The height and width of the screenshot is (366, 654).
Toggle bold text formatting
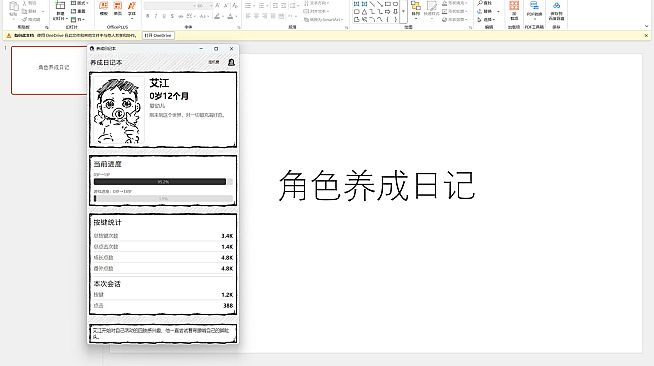tap(148, 16)
